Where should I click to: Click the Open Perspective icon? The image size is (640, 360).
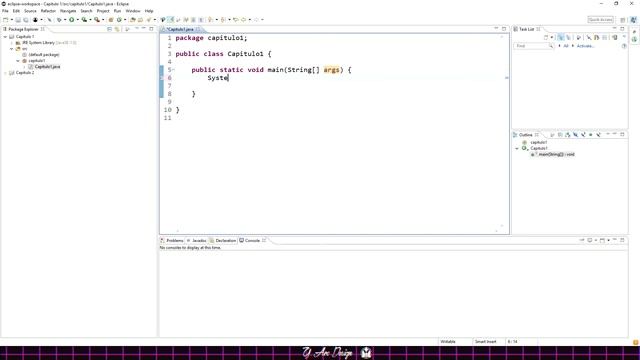(623, 20)
